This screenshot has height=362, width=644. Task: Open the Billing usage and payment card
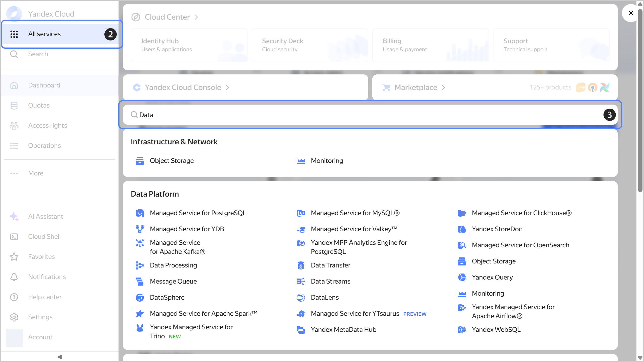click(x=430, y=45)
